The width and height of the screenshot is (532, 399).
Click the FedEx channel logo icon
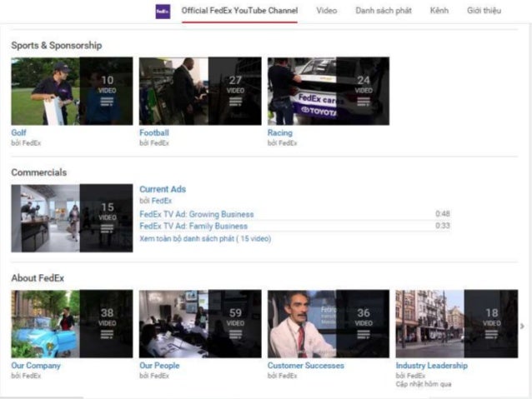[163, 12]
